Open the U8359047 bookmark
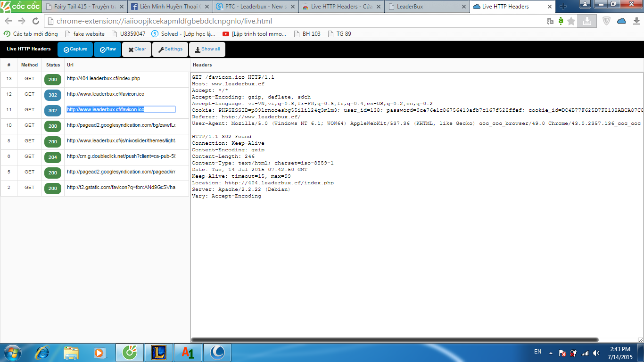Image resolution: width=644 pixels, height=362 pixels. 128,34
